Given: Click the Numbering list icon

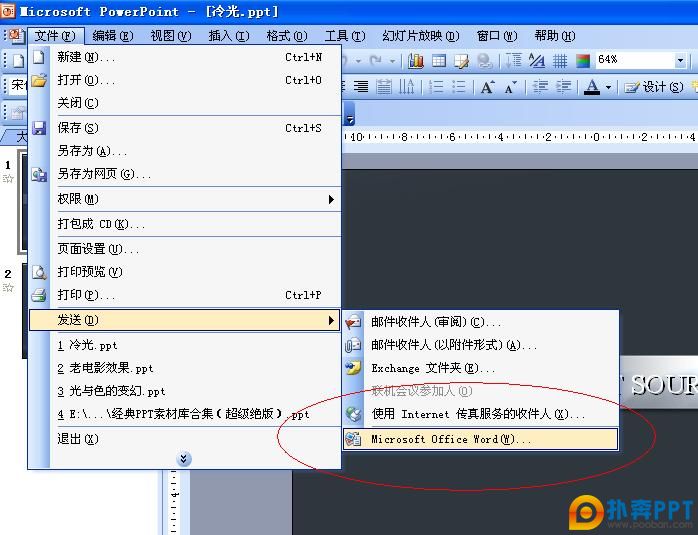Looking at the screenshot, I should 436,86.
